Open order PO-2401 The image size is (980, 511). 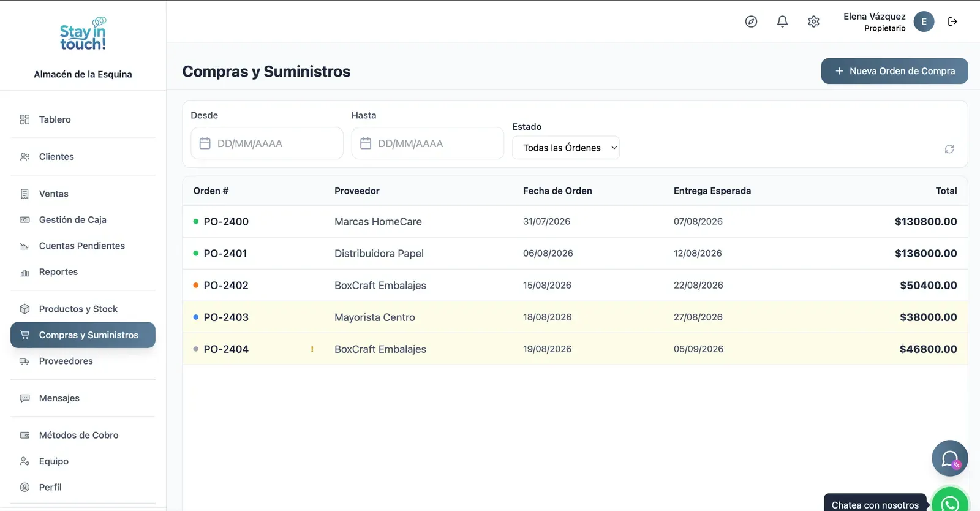tap(225, 254)
